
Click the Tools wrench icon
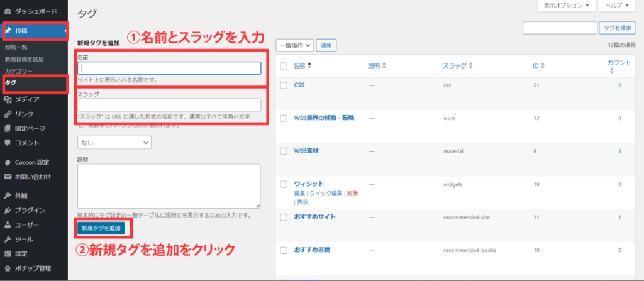(8, 240)
